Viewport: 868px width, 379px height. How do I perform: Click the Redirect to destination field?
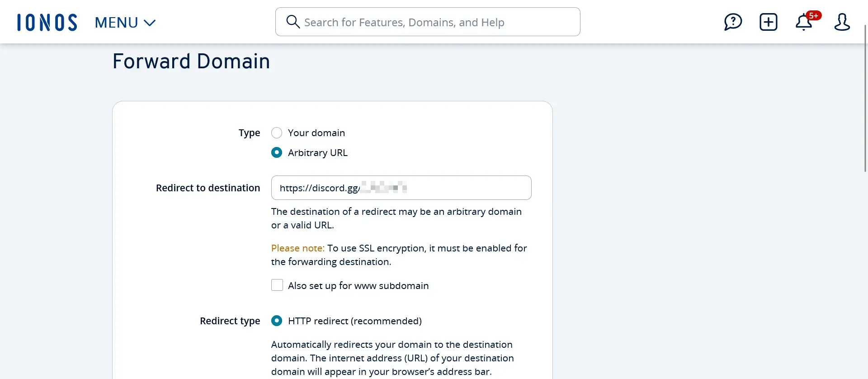(x=401, y=188)
